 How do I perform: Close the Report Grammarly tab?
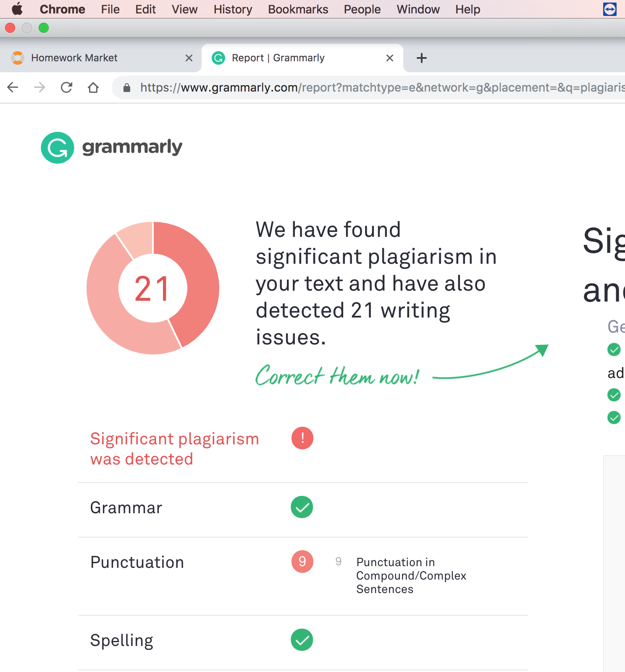point(390,58)
